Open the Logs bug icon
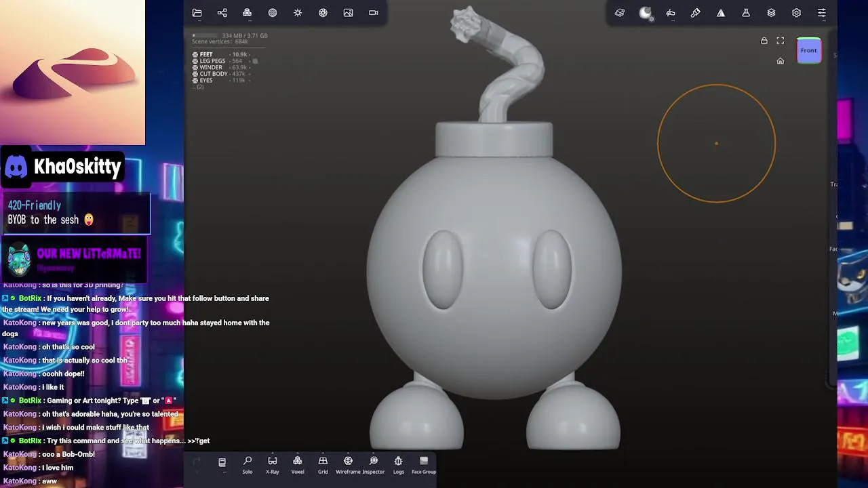 pyautogui.click(x=399, y=465)
